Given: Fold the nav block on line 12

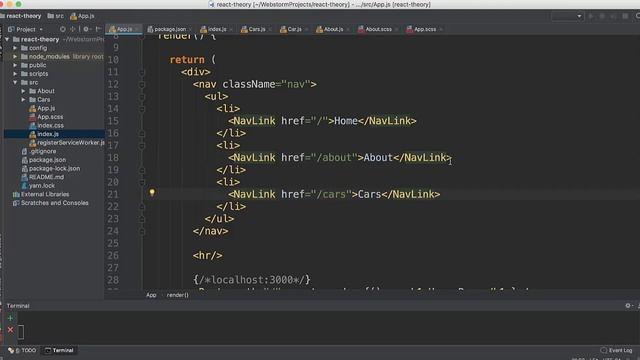Looking at the screenshot, I should [x=142, y=84].
